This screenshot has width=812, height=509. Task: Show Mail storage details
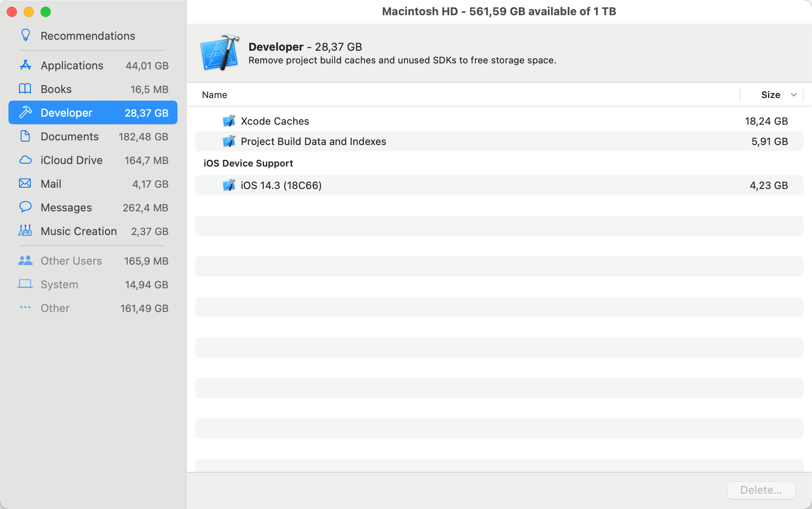pyautogui.click(x=93, y=184)
